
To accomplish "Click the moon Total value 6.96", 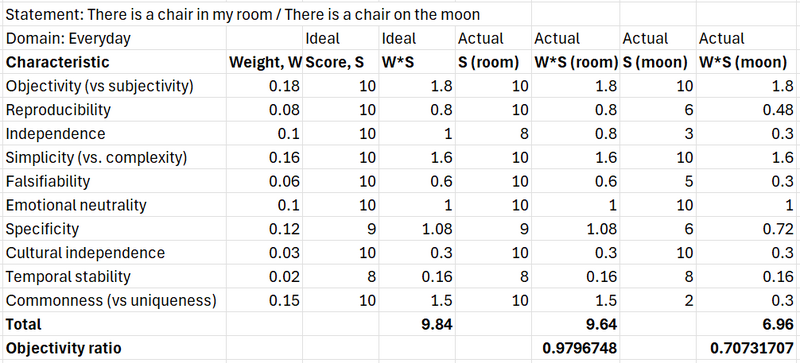I will 748,324.
